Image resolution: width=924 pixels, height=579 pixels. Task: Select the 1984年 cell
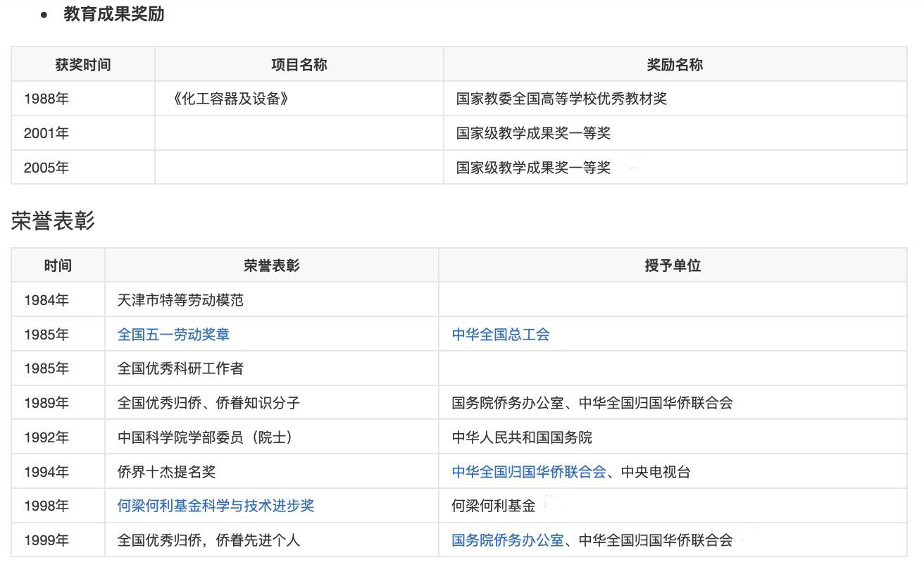[x=58, y=300]
